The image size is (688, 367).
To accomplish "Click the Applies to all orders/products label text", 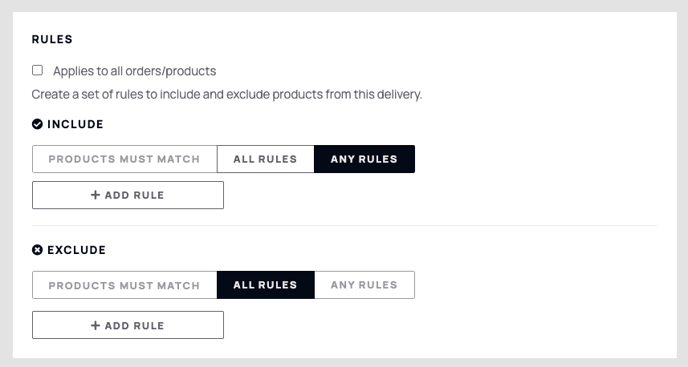I will pyautogui.click(x=134, y=71).
